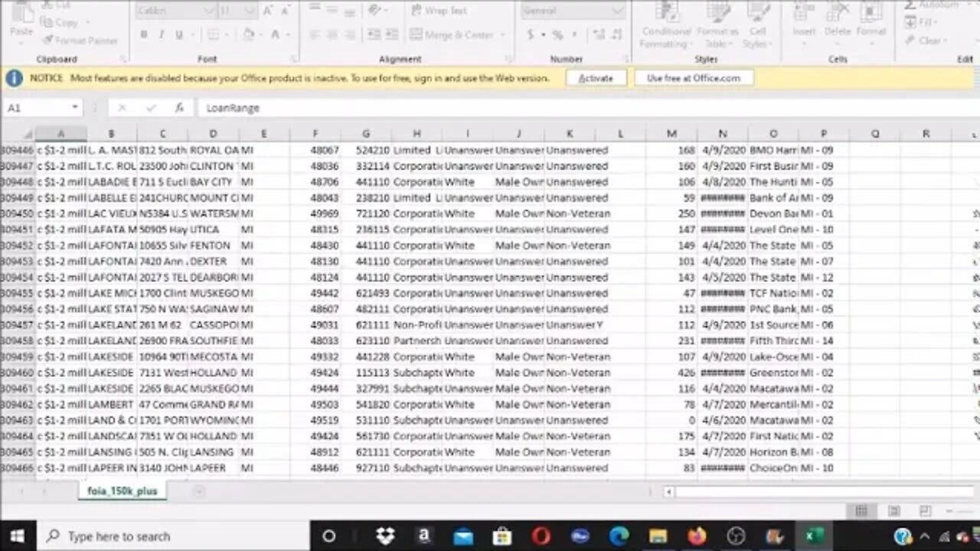The height and width of the screenshot is (551, 980).
Task: Click Use free at Office.com
Action: tap(694, 78)
